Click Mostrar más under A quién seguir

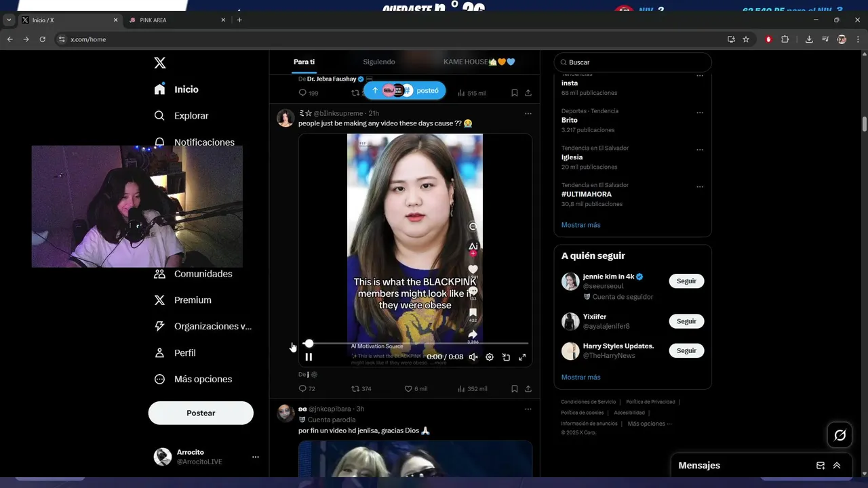[580, 378]
